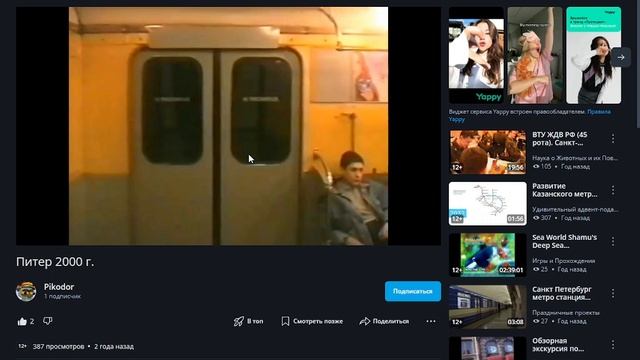The image size is (640, 360).
Task: Play the 'Обзорная экскурсия по...' thumbnail
Action: 487,348
